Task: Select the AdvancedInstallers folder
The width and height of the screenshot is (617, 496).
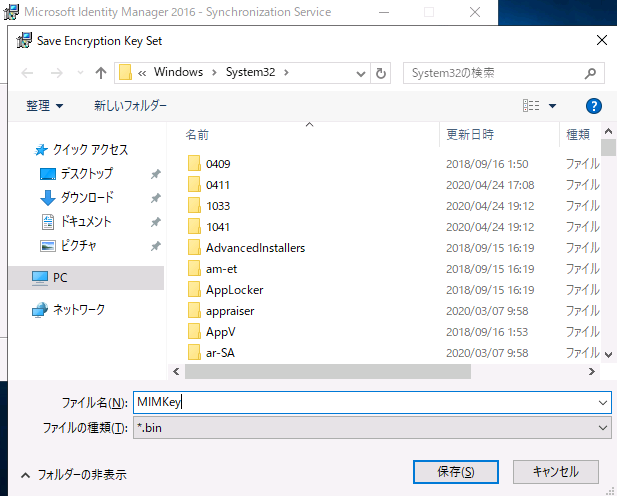Action: click(x=255, y=248)
